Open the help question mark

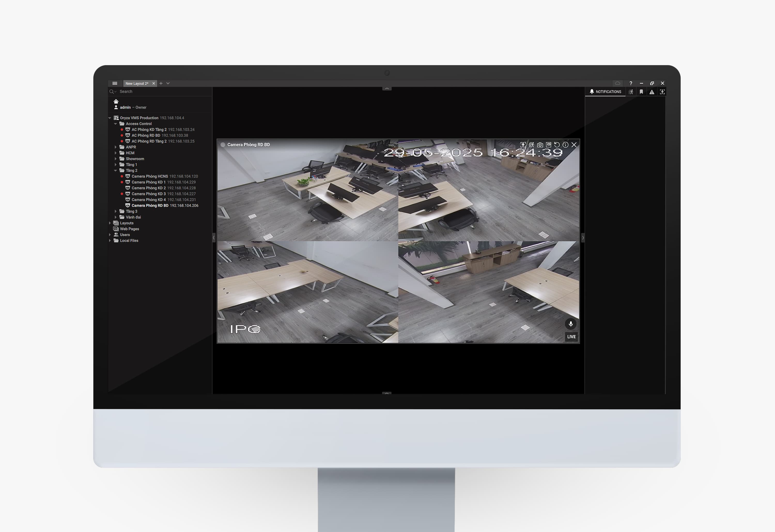coord(631,83)
